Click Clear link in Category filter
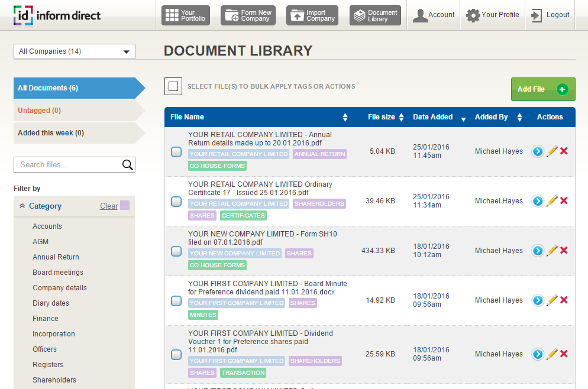Image resolution: width=588 pixels, height=389 pixels. [x=109, y=206]
